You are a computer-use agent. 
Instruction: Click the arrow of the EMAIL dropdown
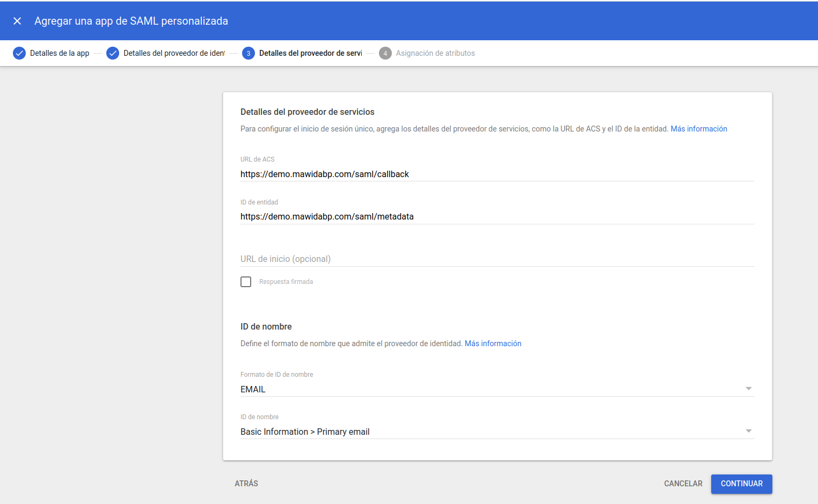[749, 389]
